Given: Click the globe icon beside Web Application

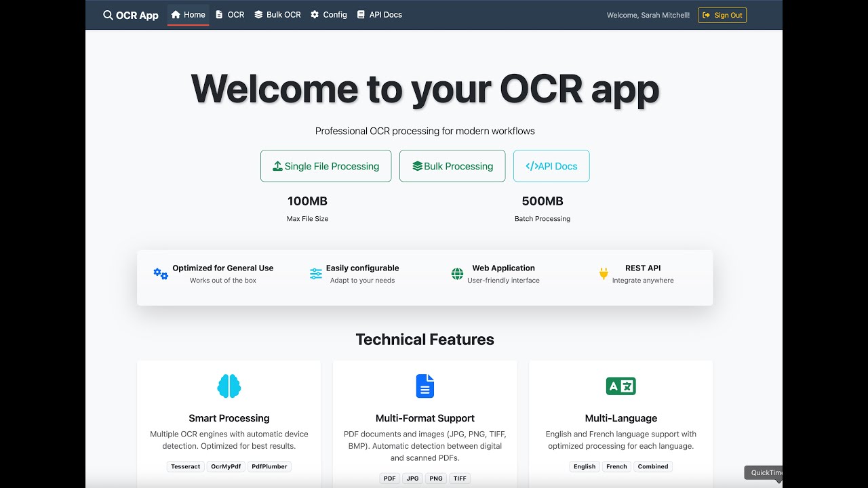Looking at the screenshot, I should (x=458, y=274).
